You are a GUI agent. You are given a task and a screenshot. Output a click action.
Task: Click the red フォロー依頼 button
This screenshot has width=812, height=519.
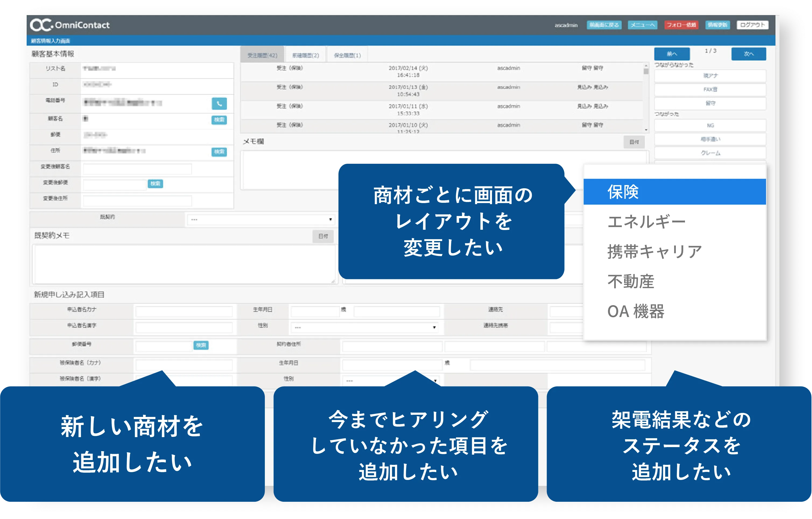(x=681, y=25)
